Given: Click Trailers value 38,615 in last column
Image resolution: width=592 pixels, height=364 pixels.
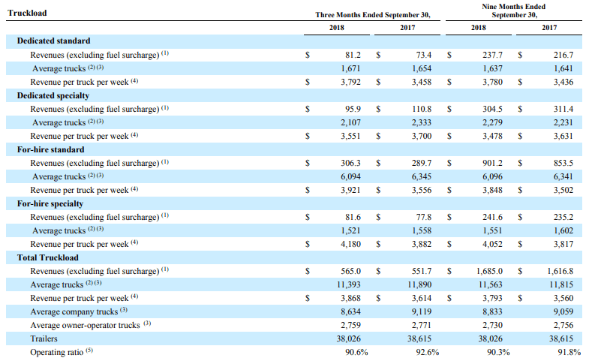Looking at the screenshot, I should pos(561,338).
